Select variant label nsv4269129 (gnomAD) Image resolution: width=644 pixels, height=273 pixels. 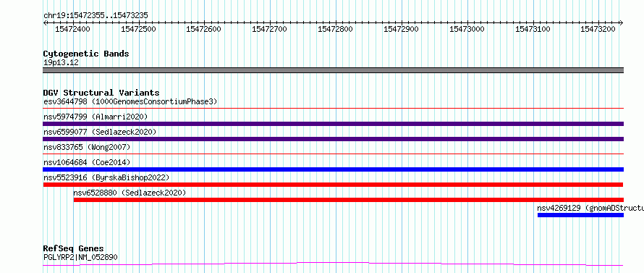pyautogui.click(x=590, y=208)
